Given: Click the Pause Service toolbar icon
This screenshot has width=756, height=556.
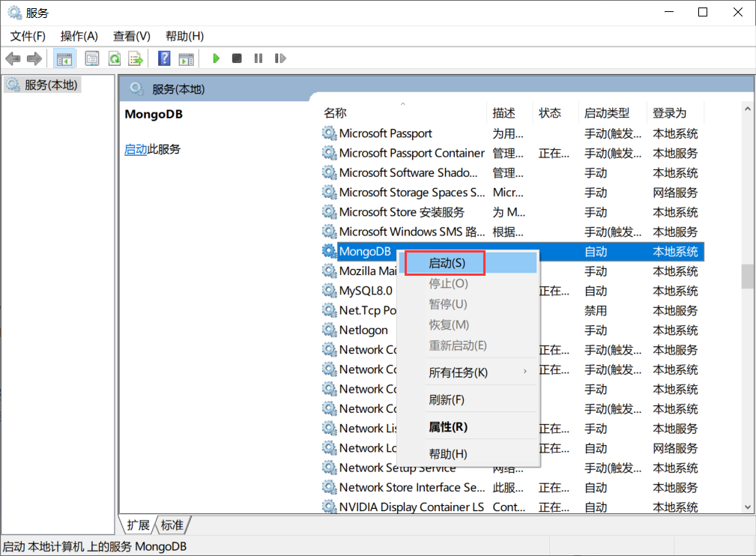Looking at the screenshot, I should (x=258, y=58).
